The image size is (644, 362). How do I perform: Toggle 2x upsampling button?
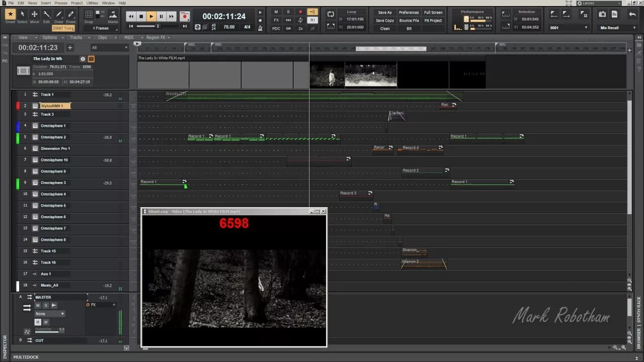[300, 29]
